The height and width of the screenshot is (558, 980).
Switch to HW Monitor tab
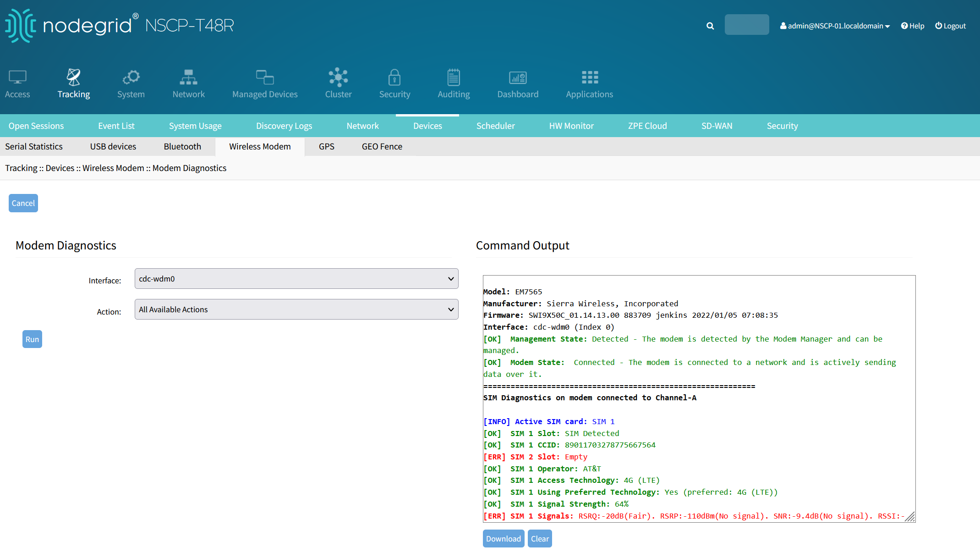[x=571, y=126]
